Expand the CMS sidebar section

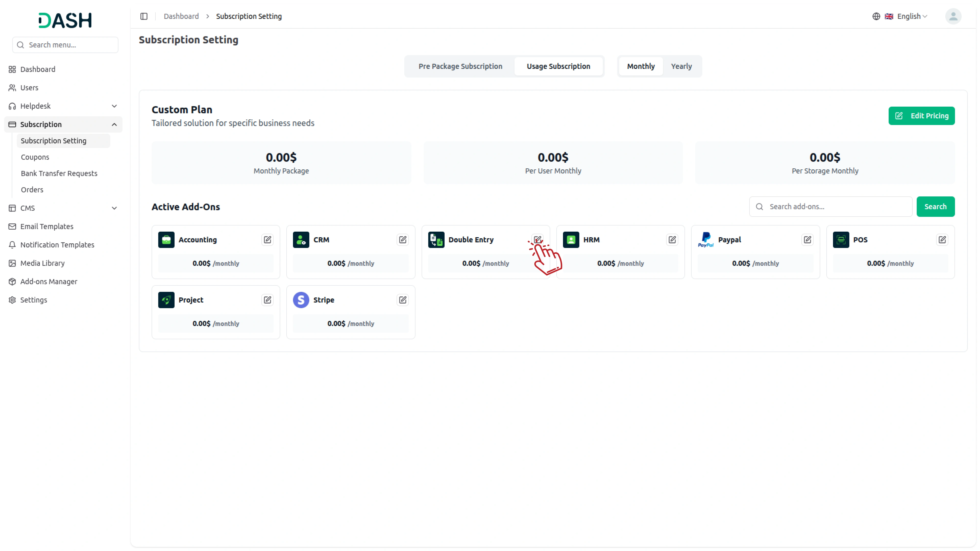coord(63,208)
